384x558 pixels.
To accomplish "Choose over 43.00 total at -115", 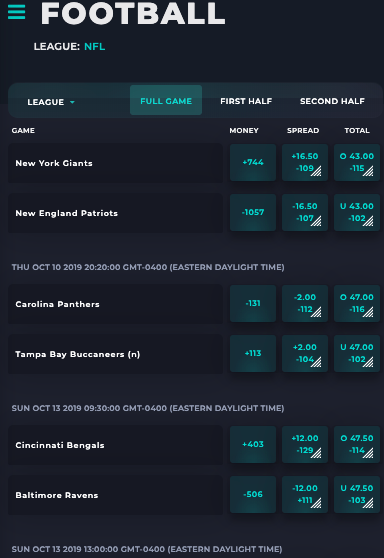I will tap(357, 162).
